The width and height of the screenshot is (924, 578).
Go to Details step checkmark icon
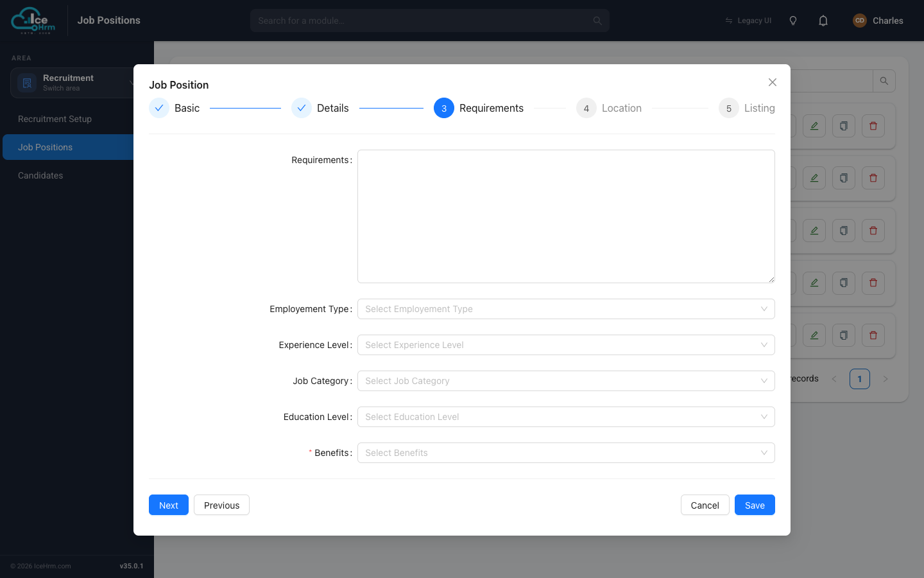[302, 108]
